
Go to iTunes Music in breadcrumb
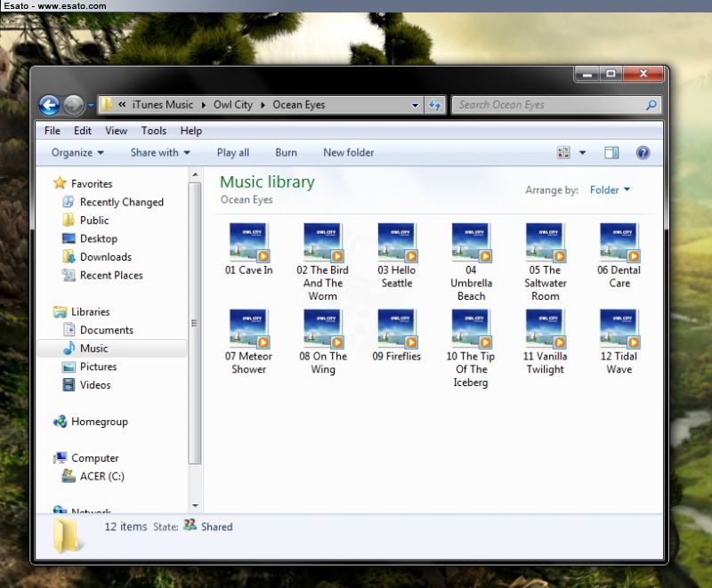(163, 105)
